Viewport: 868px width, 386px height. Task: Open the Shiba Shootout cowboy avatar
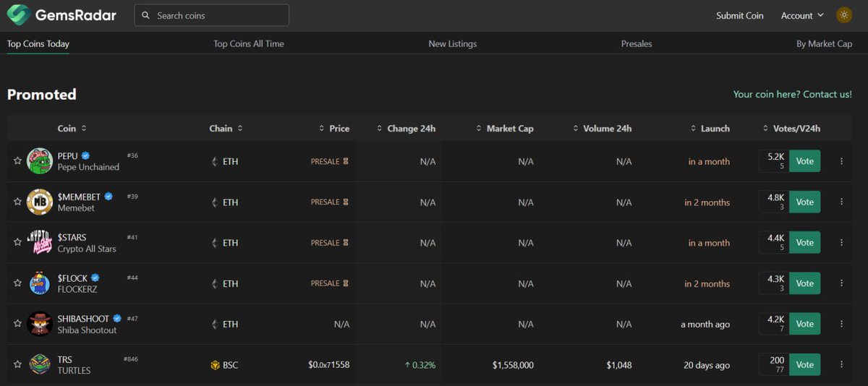pos(40,324)
